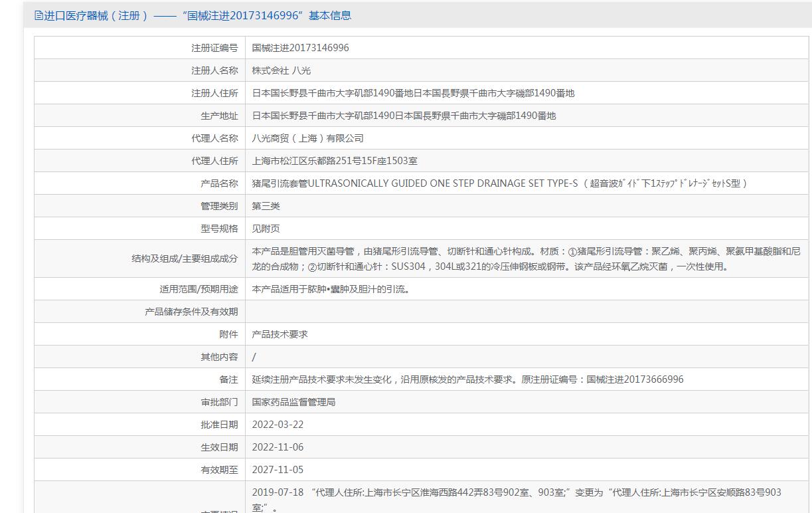
Task: Select registration number 国械注进20173146996 value
Action: click(x=300, y=48)
